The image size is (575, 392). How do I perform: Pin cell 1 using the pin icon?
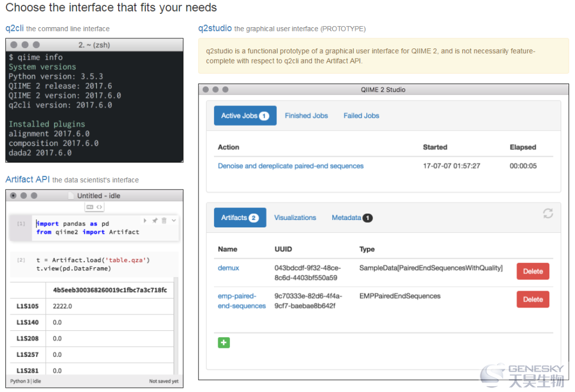[155, 220]
